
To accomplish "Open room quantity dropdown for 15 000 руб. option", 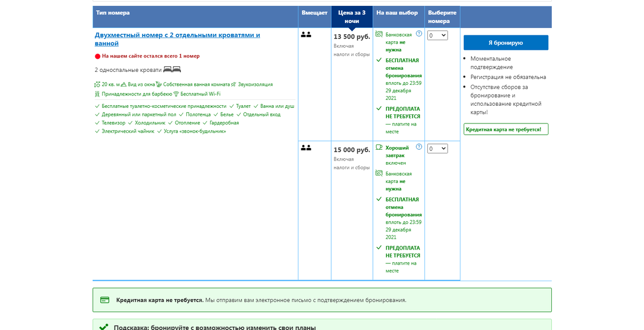I will [x=437, y=149].
